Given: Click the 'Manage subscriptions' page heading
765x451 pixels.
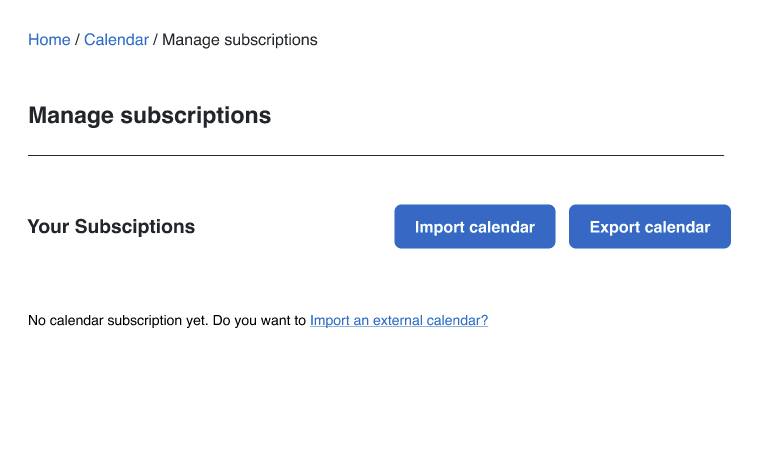Looking at the screenshot, I should click(149, 116).
